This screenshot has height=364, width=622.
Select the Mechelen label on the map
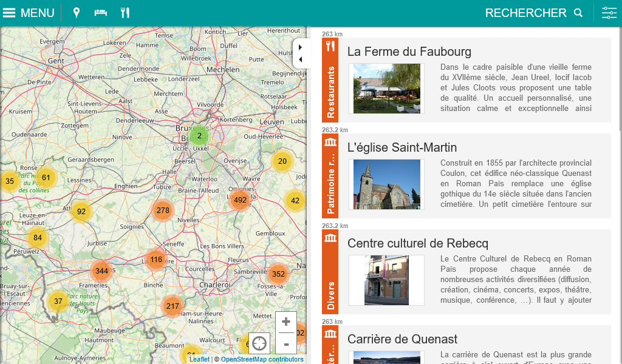coord(223,70)
